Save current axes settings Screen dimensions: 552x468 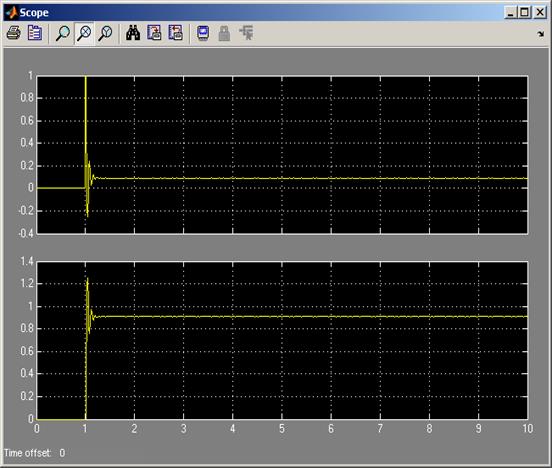(154, 33)
